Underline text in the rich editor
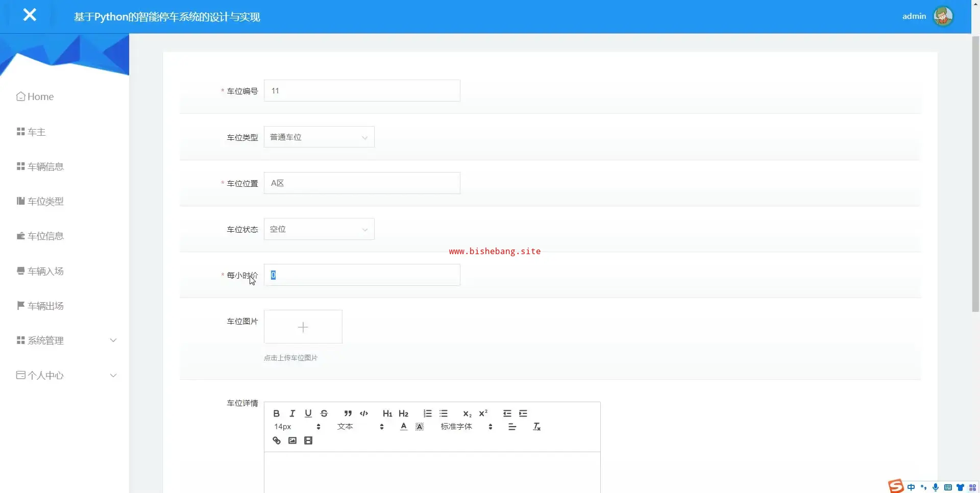 click(x=308, y=413)
